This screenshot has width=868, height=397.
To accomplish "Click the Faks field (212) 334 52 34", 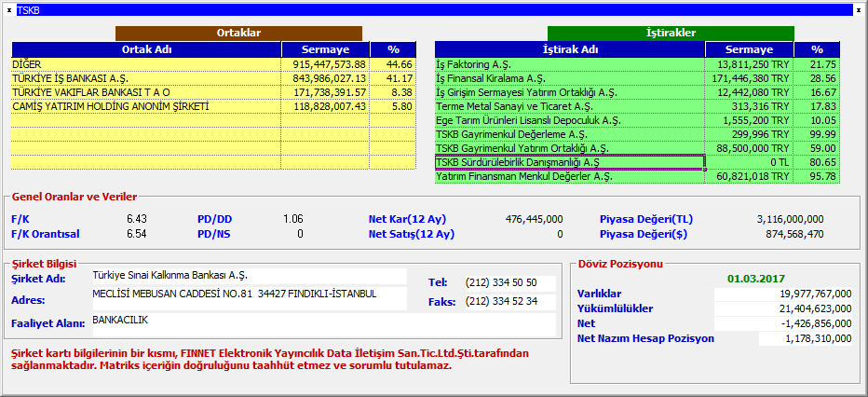I will [509, 302].
